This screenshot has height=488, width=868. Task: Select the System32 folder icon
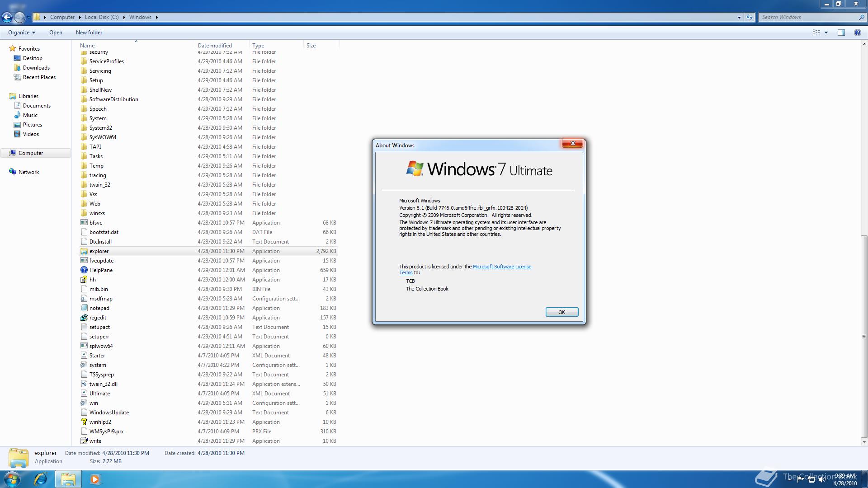(84, 128)
